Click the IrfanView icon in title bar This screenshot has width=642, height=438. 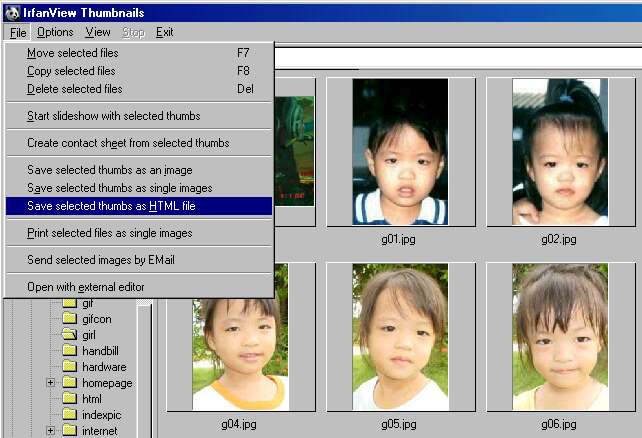pos(11,11)
